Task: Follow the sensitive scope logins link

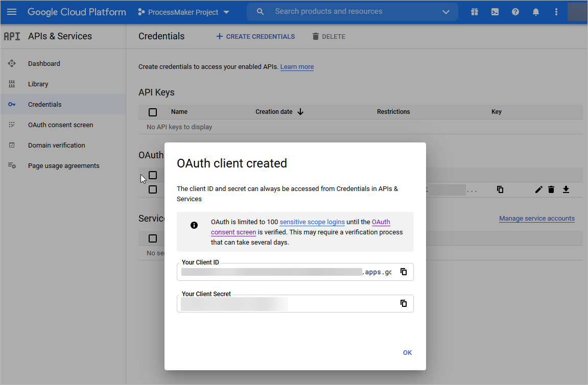Action: click(312, 222)
